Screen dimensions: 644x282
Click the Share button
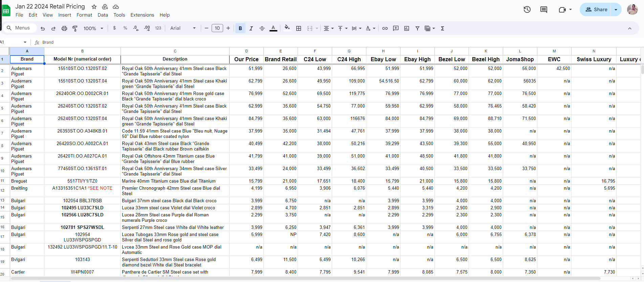click(x=596, y=9)
